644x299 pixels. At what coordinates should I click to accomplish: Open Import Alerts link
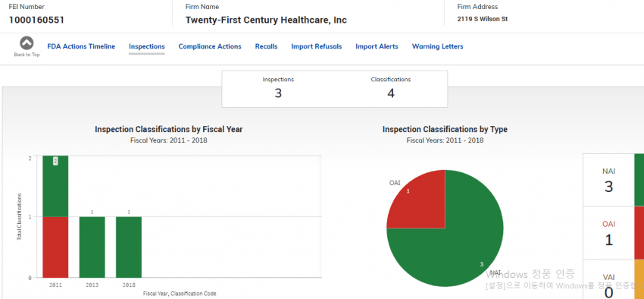coord(377,46)
